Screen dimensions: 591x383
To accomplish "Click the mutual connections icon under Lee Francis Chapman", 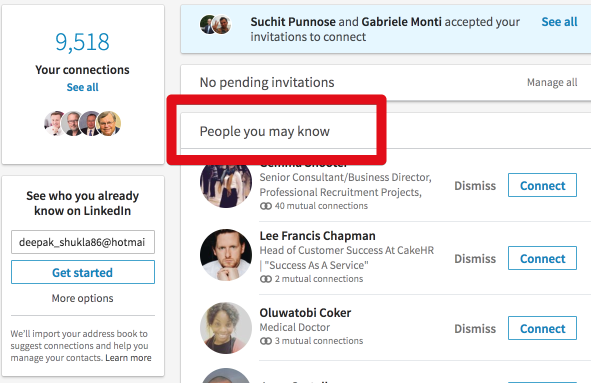I will pos(266,279).
